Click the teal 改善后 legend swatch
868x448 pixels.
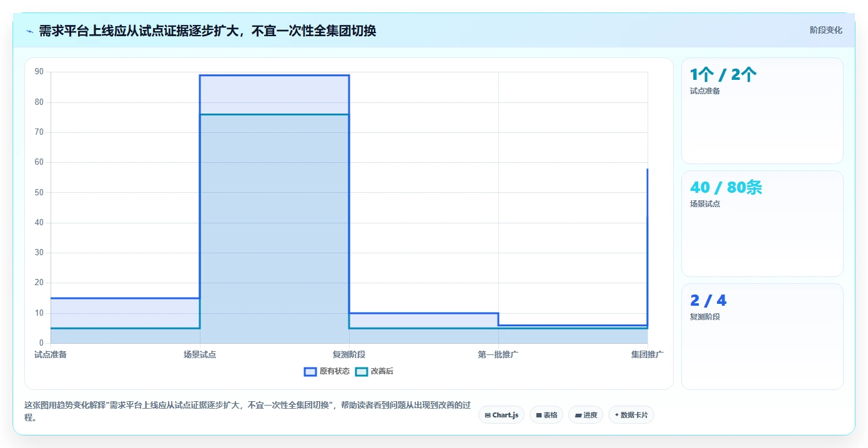362,371
